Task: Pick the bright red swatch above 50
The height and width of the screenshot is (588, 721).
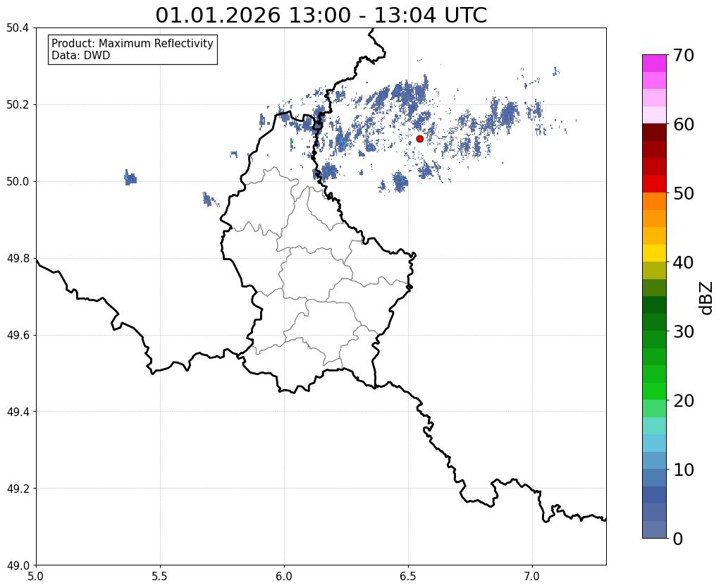Action: pyautogui.click(x=654, y=184)
